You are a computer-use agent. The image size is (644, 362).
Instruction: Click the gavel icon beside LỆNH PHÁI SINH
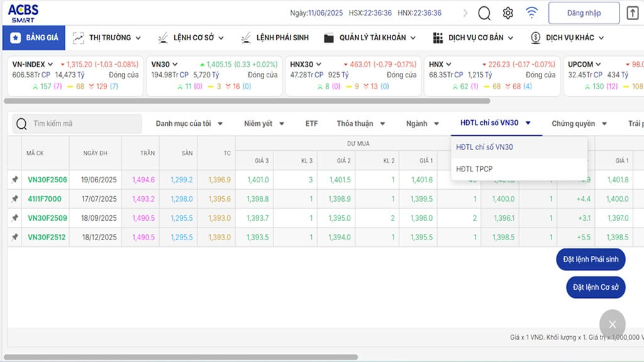click(x=246, y=38)
